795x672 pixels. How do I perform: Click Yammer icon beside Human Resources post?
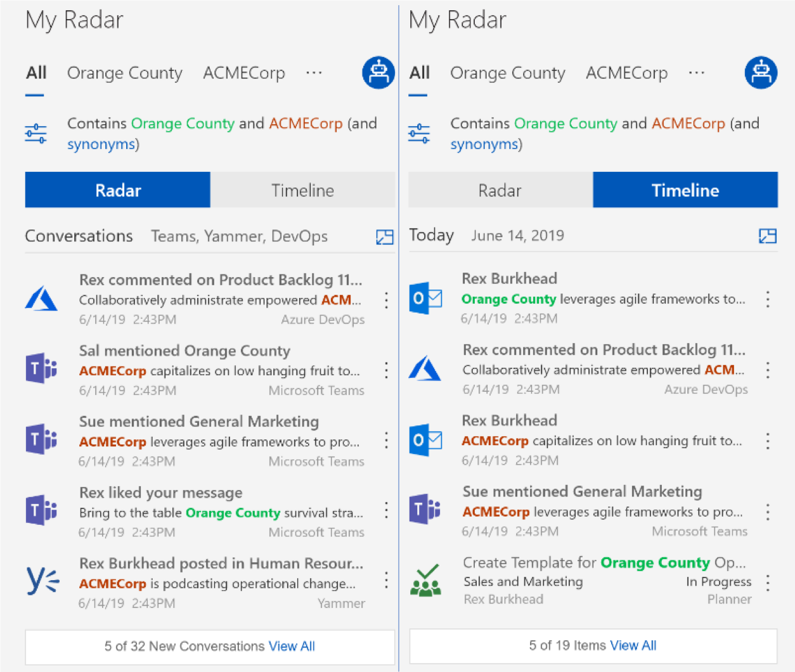(x=42, y=580)
